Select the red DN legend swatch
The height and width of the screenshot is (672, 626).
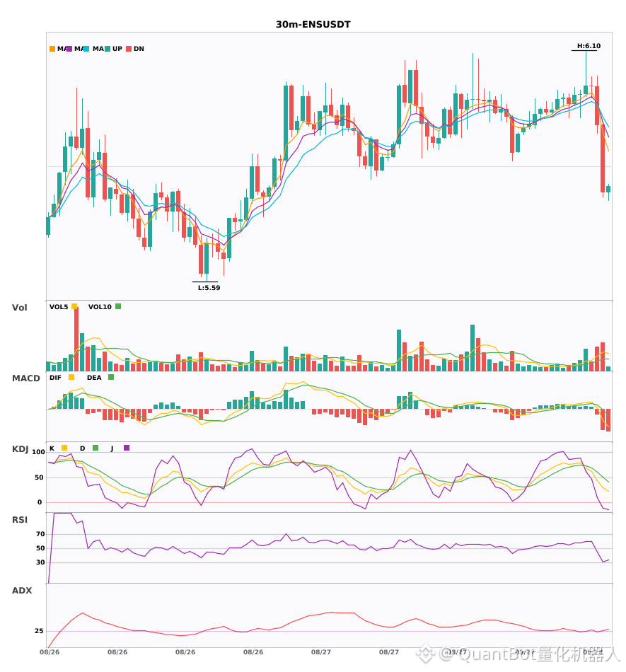[129, 49]
